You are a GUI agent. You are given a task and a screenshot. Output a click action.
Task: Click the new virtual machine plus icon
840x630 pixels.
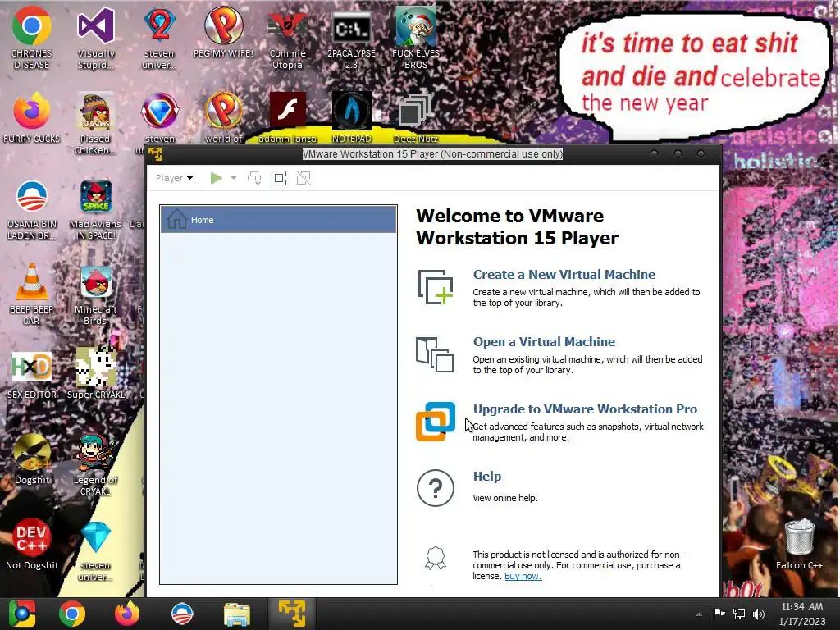(435, 288)
